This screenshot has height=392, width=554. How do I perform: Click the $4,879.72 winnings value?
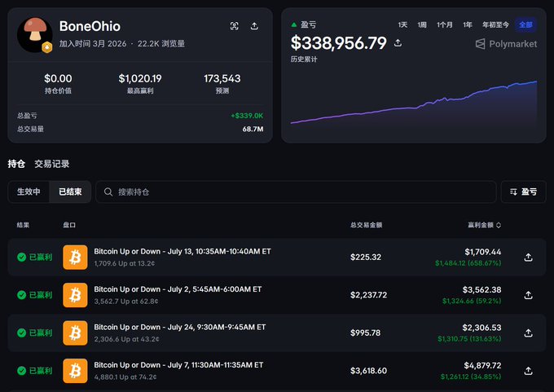(x=482, y=365)
